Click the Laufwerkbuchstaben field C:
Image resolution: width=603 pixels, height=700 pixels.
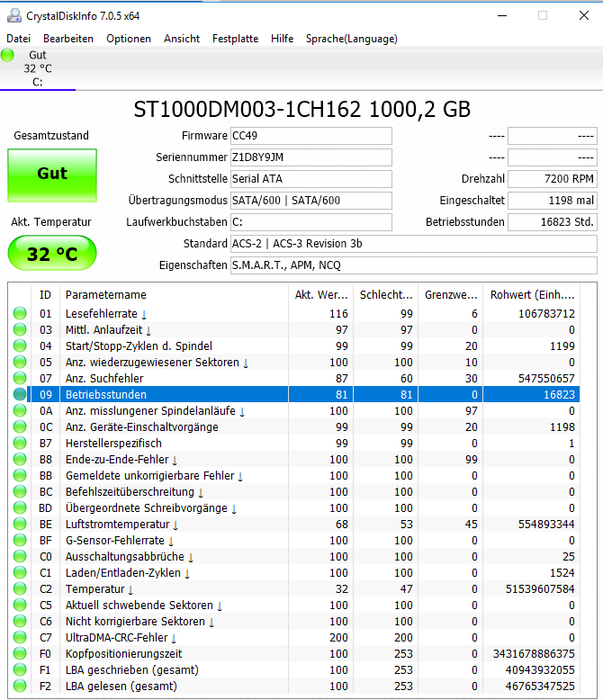coord(310,222)
